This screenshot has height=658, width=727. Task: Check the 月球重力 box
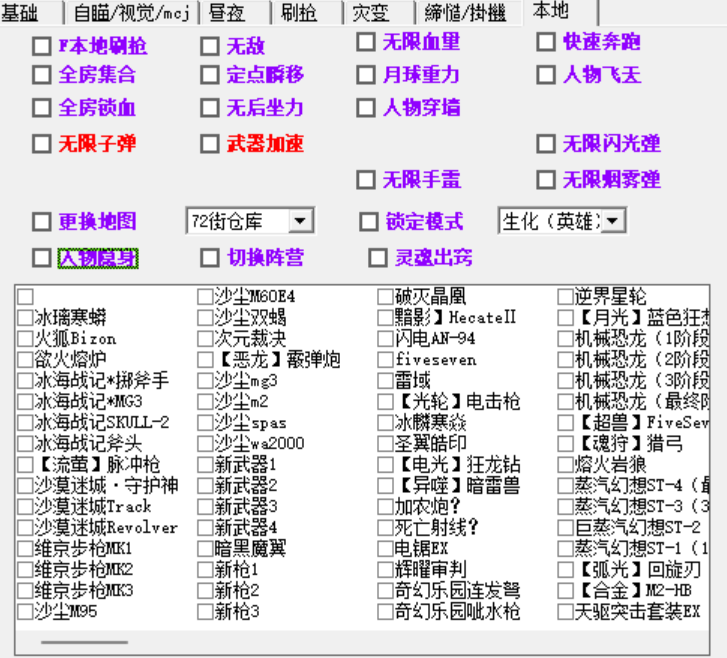[367, 75]
